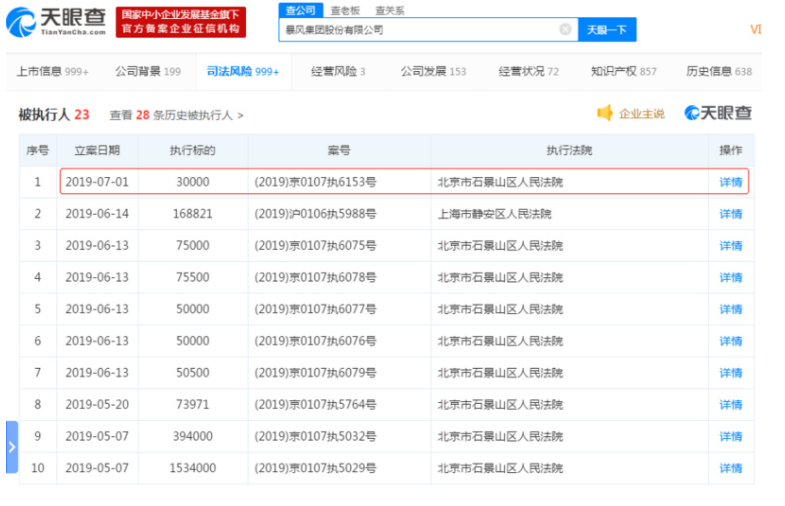The image size is (785, 506).
Task: Open 详情 for case 京0107执6079号
Action: click(730, 373)
